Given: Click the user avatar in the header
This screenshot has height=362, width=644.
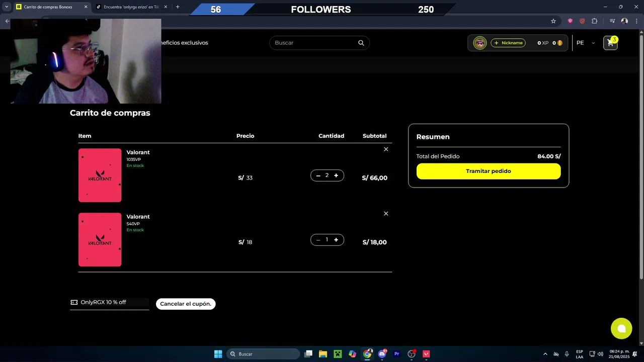Looking at the screenshot, I should point(480,43).
